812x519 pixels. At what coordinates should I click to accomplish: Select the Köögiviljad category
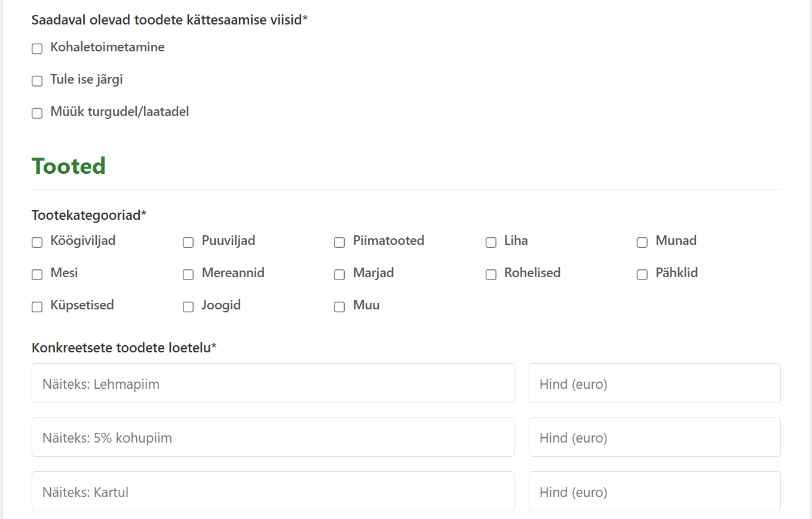[37, 242]
